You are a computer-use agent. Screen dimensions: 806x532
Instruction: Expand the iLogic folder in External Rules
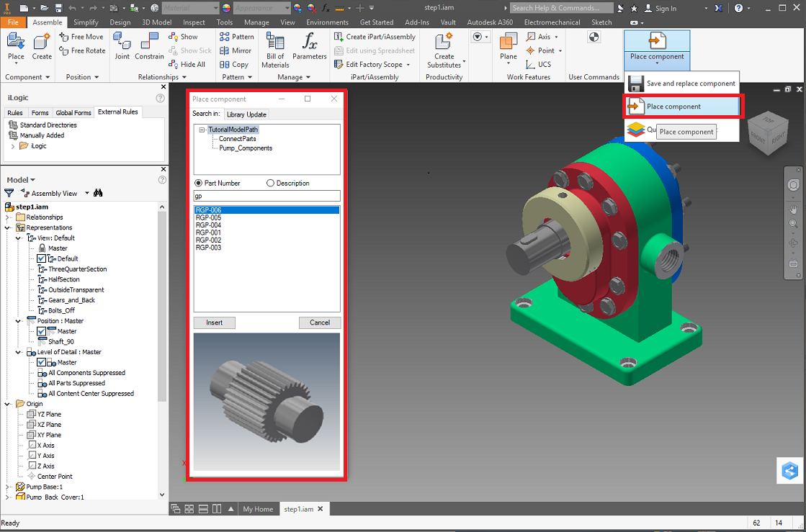click(14, 146)
